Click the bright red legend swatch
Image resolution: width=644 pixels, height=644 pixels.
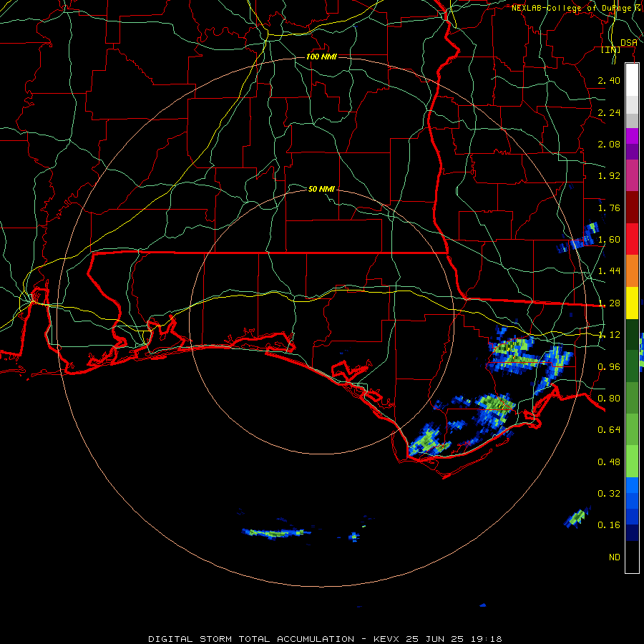632,239
